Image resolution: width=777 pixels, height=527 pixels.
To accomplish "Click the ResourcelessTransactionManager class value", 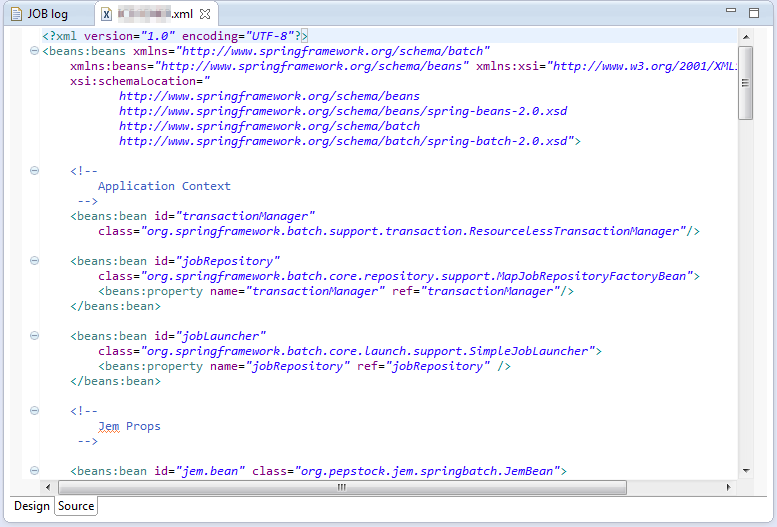I will [x=413, y=231].
